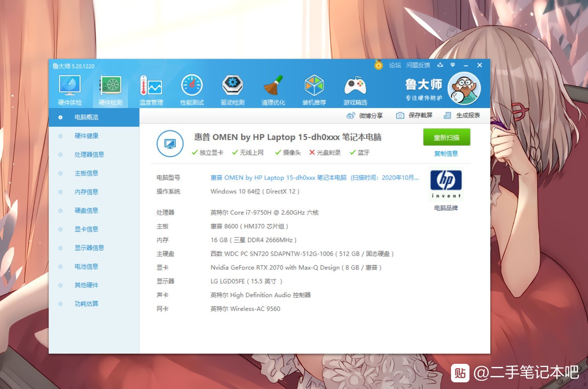Click "英特尔 Wireless-AC 9560"

point(245,309)
